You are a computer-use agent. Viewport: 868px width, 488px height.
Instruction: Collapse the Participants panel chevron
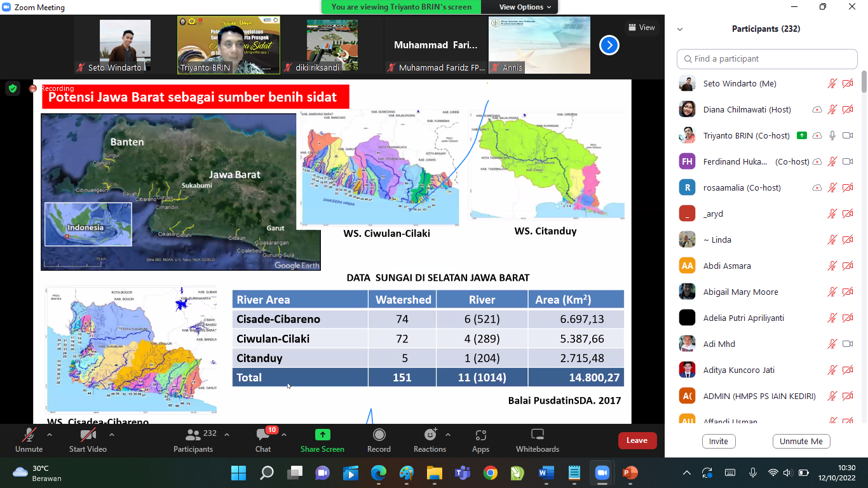click(x=680, y=29)
